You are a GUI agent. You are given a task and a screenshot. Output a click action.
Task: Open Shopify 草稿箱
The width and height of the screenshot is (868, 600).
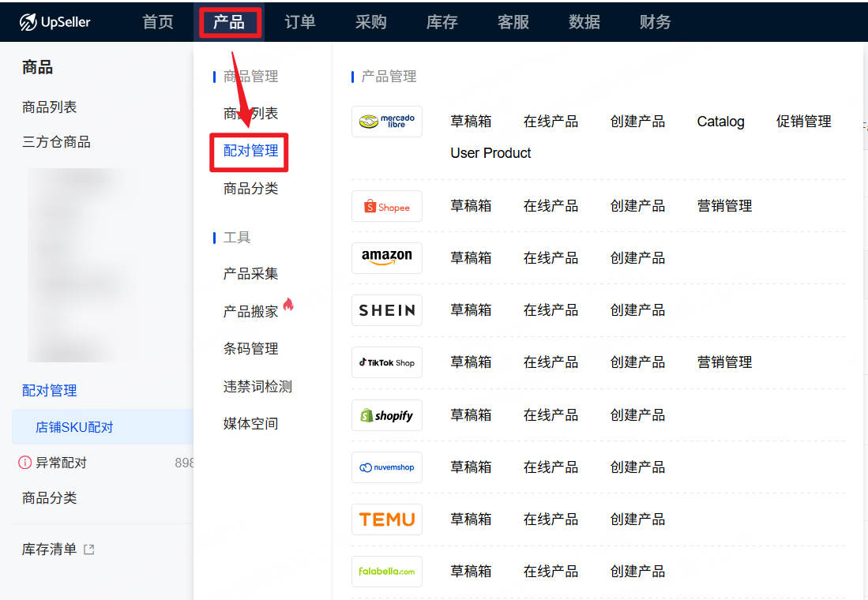point(471,415)
